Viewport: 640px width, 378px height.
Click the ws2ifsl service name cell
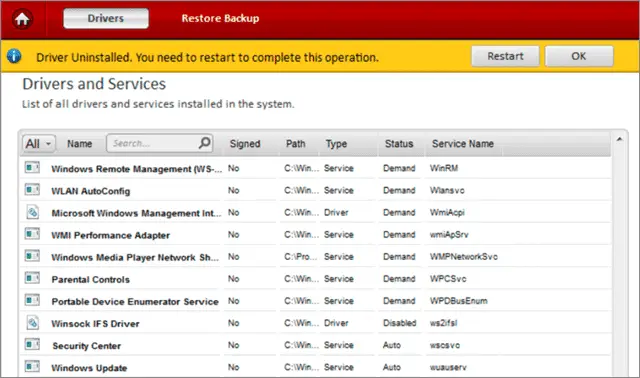click(x=443, y=323)
